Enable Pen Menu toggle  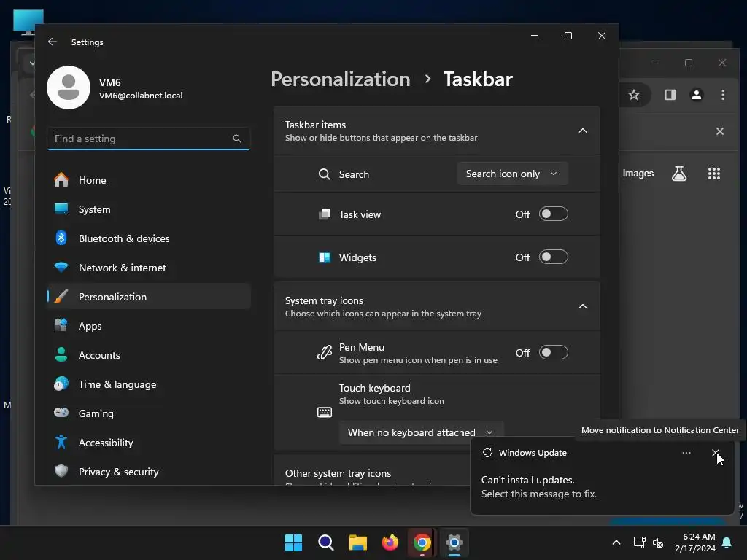coord(553,352)
